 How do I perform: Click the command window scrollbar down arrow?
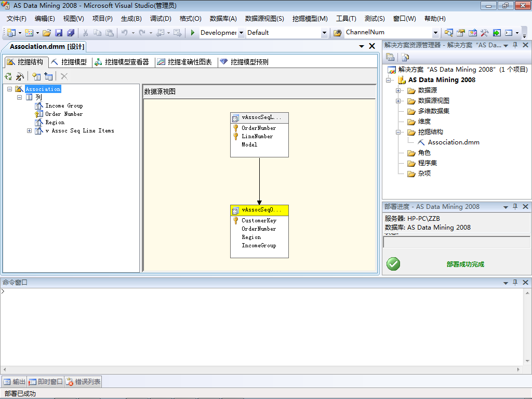pos(527,361)
